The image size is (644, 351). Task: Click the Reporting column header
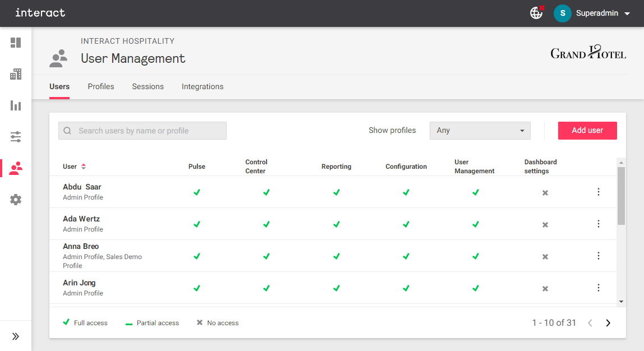[x=337, y=167]
